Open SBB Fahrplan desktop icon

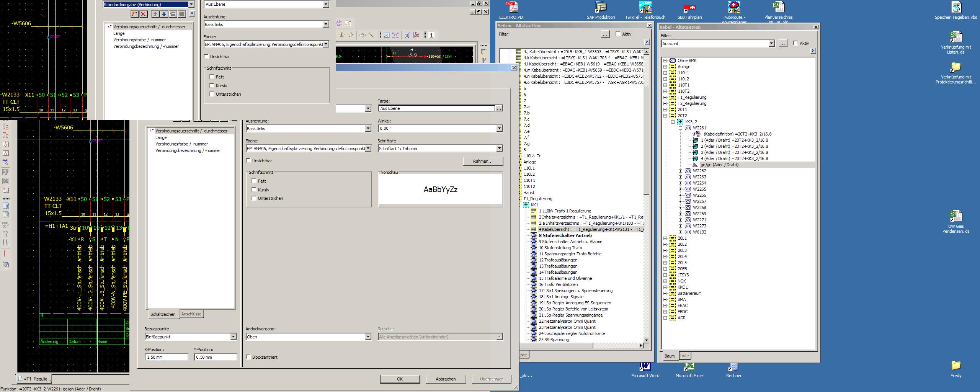[689, 8]
